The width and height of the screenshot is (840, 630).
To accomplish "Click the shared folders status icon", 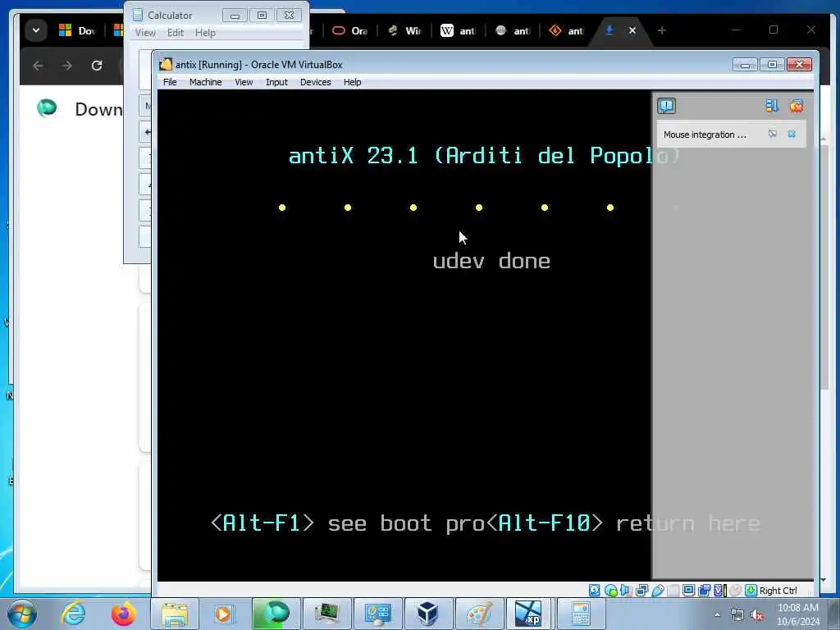I will point(673,591).
